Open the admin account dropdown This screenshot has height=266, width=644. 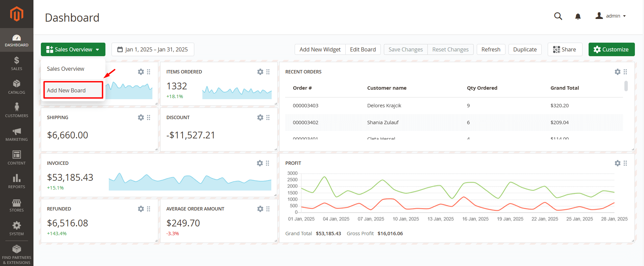[x=611, y=16]
